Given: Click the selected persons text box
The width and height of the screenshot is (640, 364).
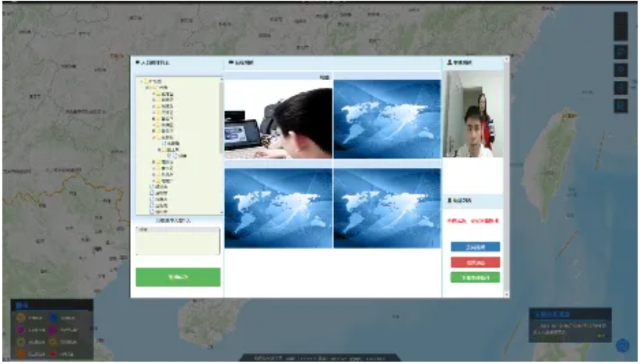Looking at the screenshot, I should pyautogui.click(x=178, y=242).
